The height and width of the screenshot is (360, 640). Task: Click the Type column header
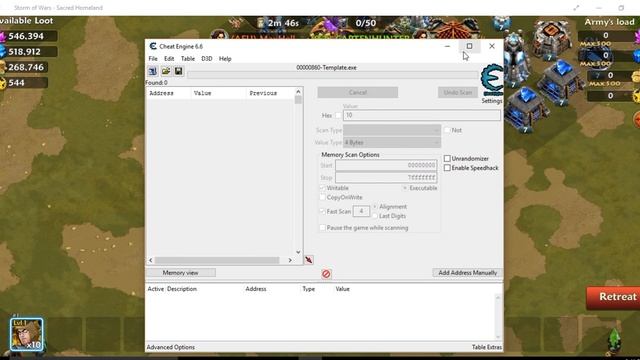pos(309,289)
